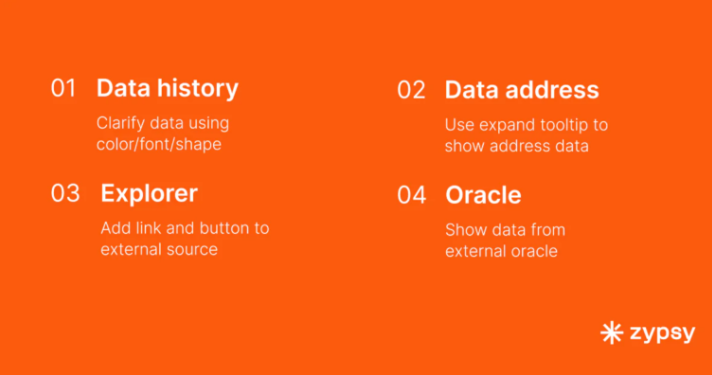Click 'Use expand tooltip to' text line
Screen dimensions: 712x375
pyautogui.click(x=526, y=125)
